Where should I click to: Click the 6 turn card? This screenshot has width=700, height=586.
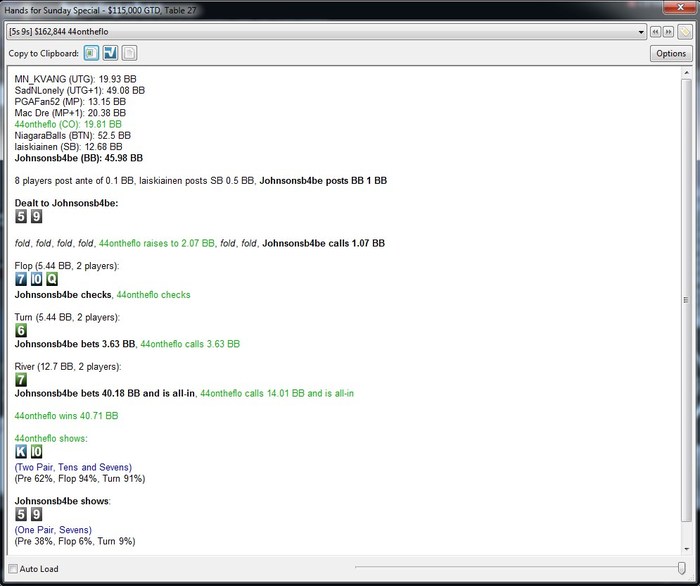[x=21, y=331]
